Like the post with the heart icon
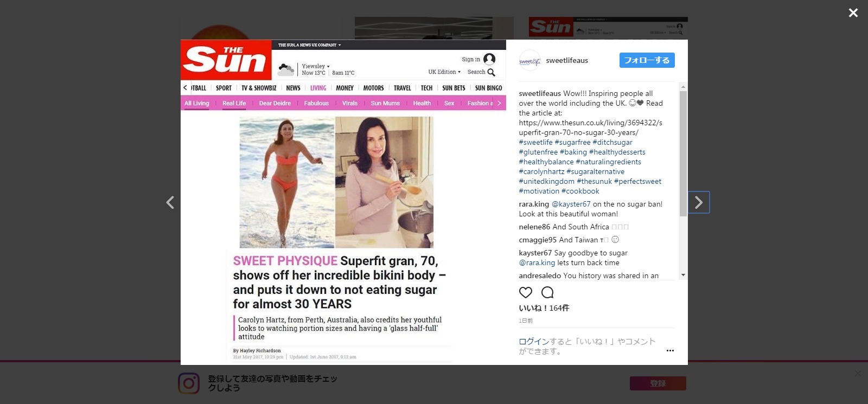Screen dimensions: 868x404 coord(526,292)
